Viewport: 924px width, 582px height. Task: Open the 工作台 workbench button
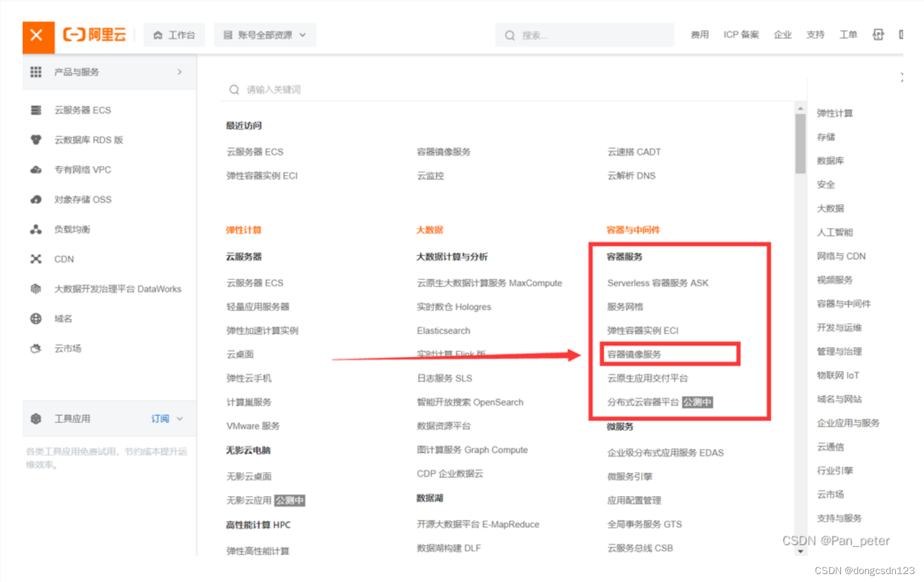coord(175,35)
